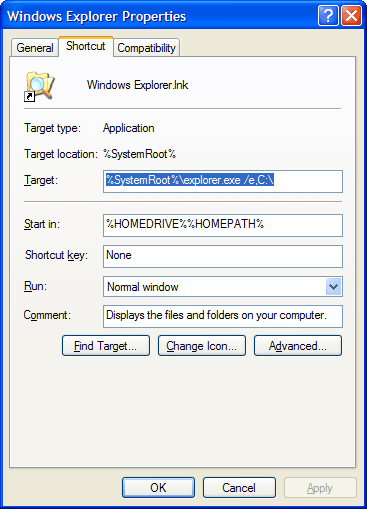
Task: Click the Advanced button
Action: point(298,346)
